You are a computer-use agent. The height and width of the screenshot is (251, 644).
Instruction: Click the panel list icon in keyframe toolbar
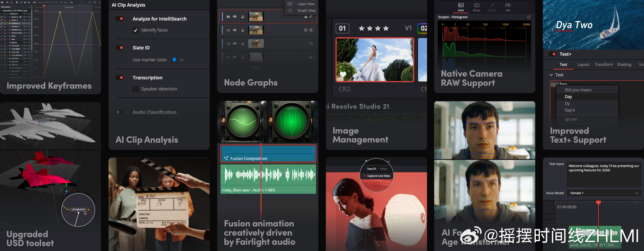point(2,2)
